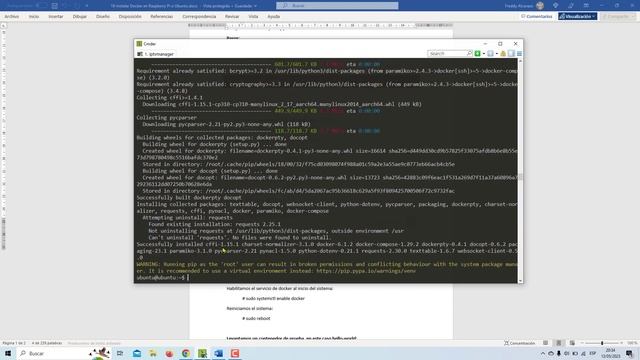Switch to the Dibujar tab
The width and height of the screenshot is (640, 360).
tap(80, 16)
